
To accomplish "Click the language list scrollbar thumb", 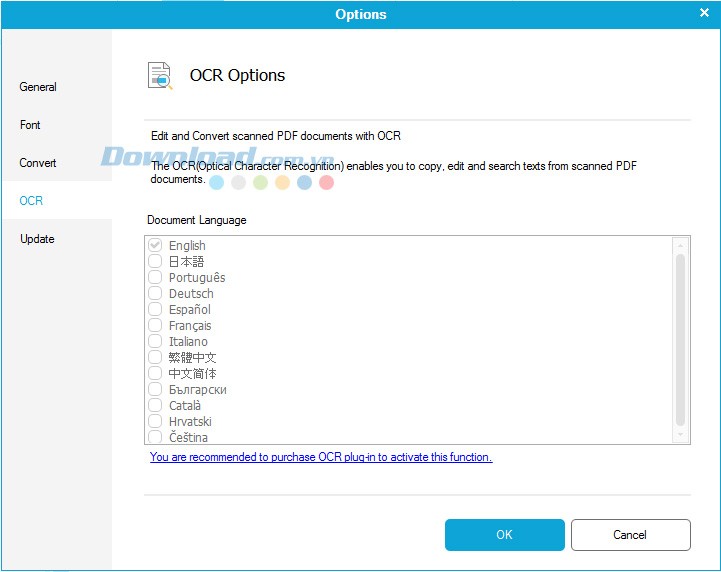I will [681, 338].
